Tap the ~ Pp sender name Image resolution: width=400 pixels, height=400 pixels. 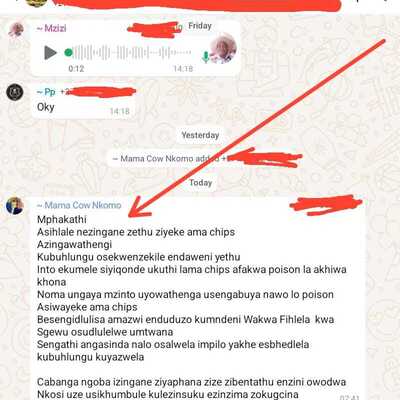pyautogui.click(x=46, y=92)
